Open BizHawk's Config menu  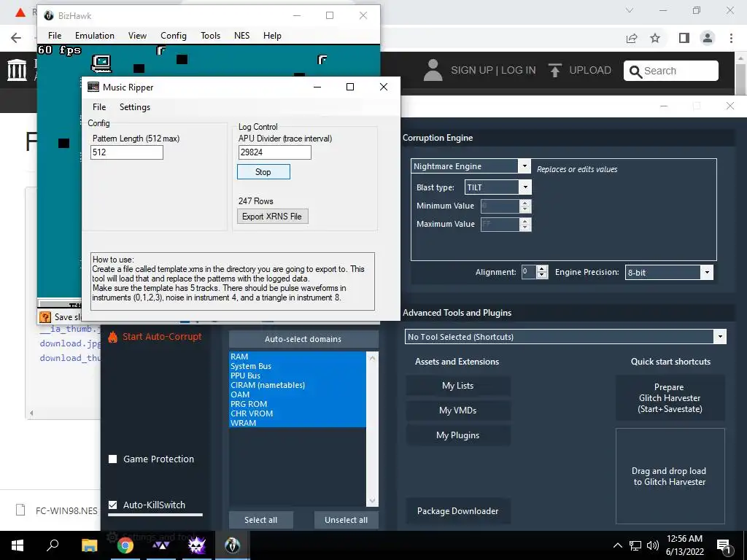(174, 36)
